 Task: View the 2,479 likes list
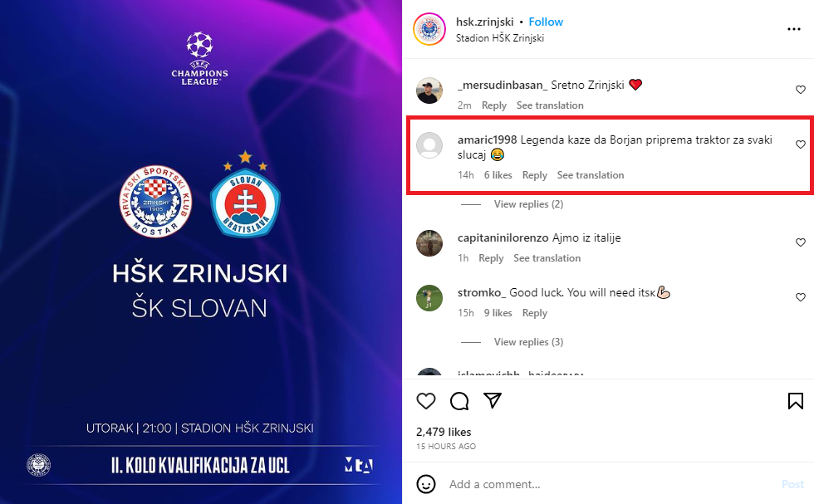point(444,432)
